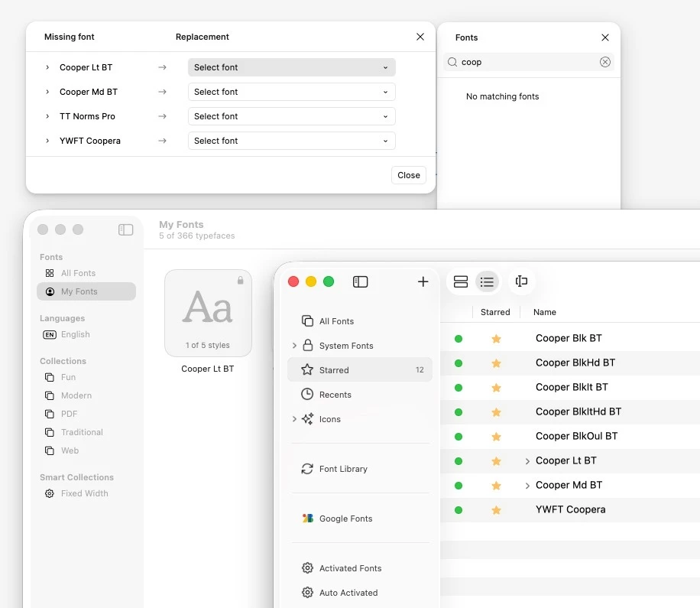The height and width of the screenshot is (608, 700).
Task: Expand the Cooper Lt BT missing font row
Action: (x=47, y=67)
